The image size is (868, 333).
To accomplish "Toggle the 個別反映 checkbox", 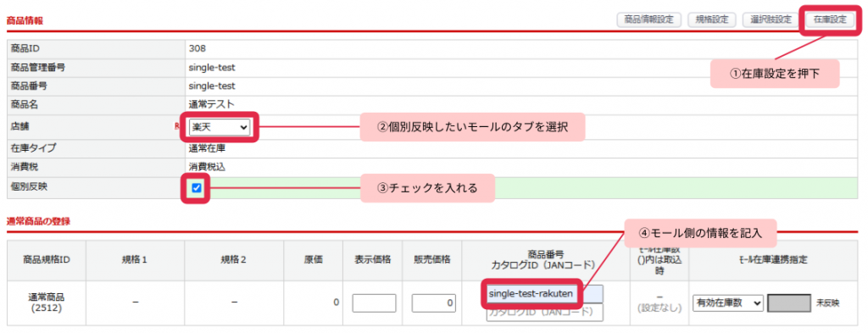I will [197, 188].
